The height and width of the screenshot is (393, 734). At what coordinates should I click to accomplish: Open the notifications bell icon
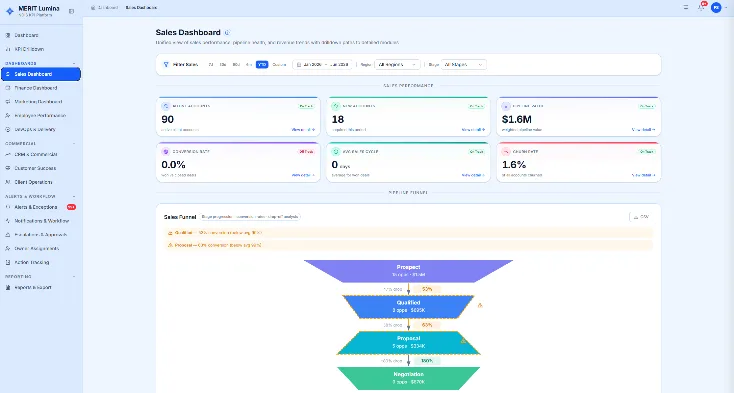click(x=701, y=7)
